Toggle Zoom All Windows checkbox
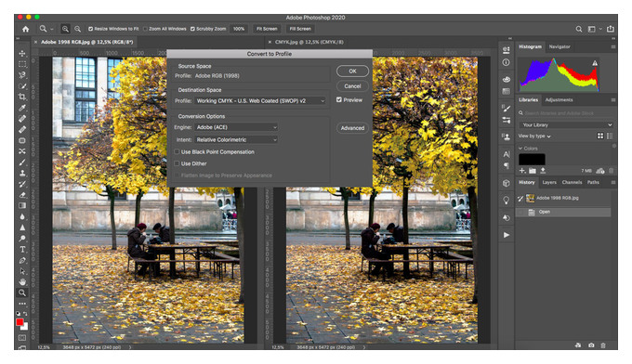632x364 pixels. (146, 29)
